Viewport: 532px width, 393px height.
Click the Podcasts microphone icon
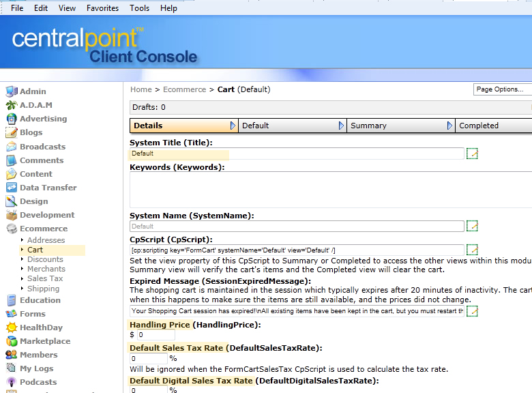[x=11, y=382]
